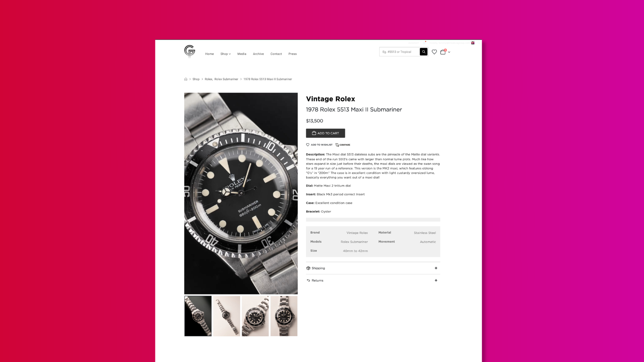Select the second watch thumbnail
The height and width of the screenshot is (362, 644).
click(227, 316)
